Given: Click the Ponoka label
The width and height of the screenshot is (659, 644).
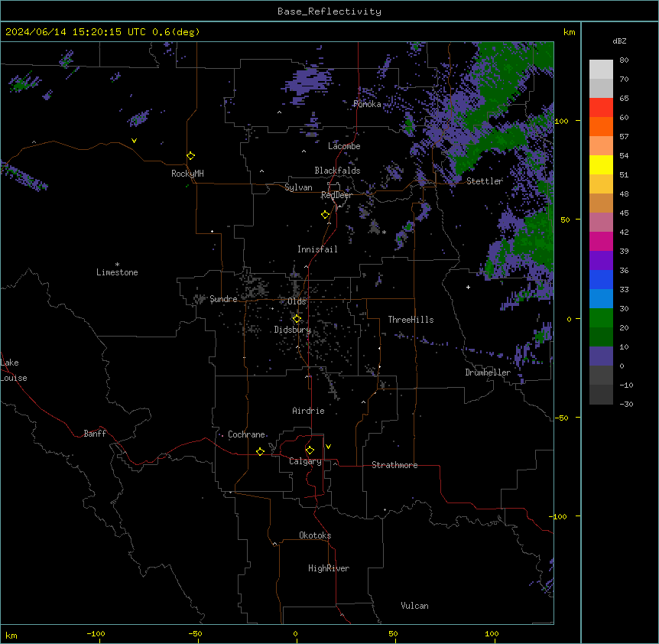Looking at the screenshot, I should pyautogui.click(x=367, y=104).
